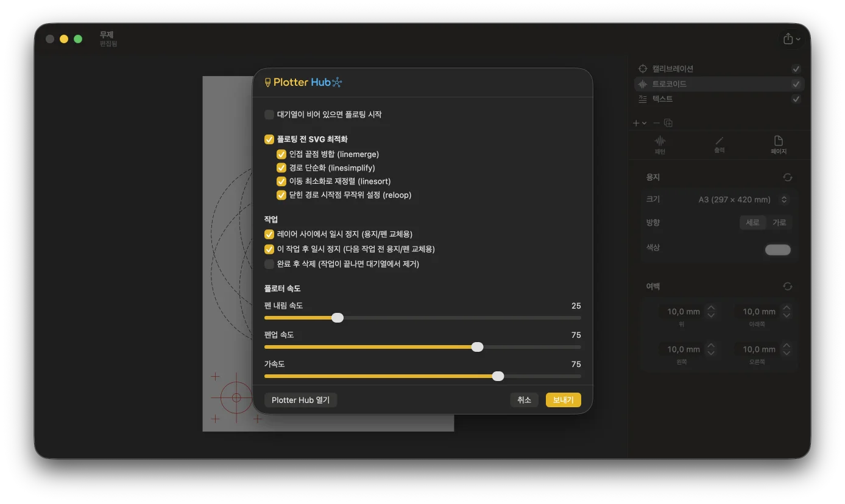Screen dimensions: 845x504
Task: Hide the 캘리브레이션 layer via its checkbox
Action: tap(796, 69)
